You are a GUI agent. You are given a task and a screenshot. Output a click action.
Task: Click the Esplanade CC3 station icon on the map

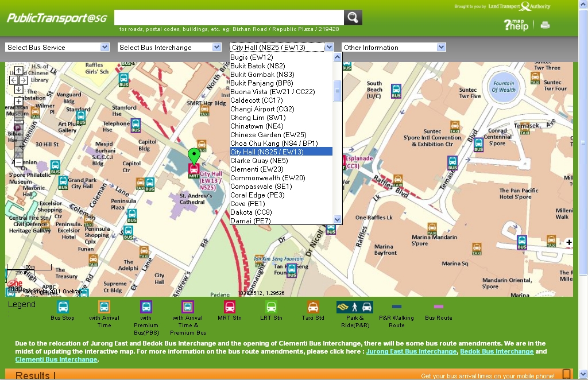[345, 161]
